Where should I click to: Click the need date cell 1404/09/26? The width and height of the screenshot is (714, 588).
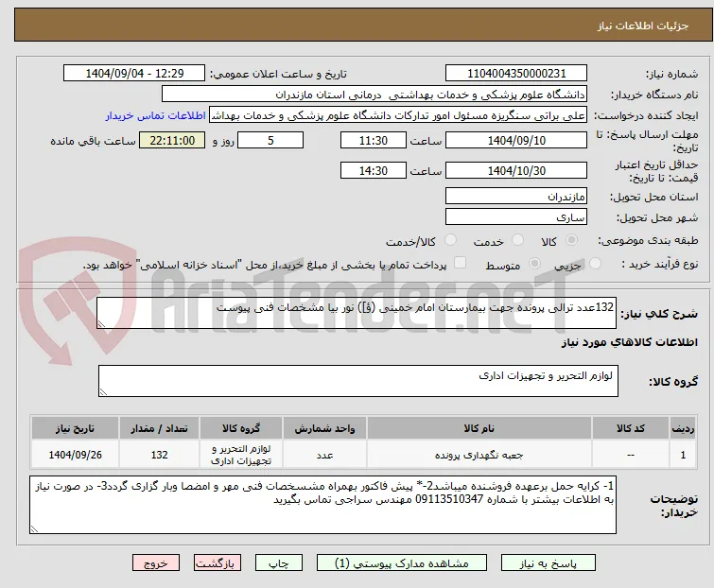[x=75, y=455]
